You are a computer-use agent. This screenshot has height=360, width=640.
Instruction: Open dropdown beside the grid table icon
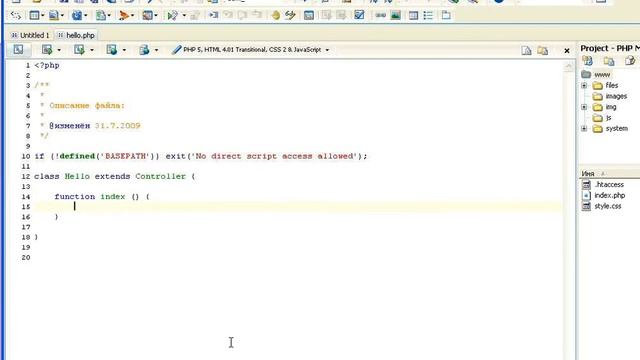click(x=42, y=16)
